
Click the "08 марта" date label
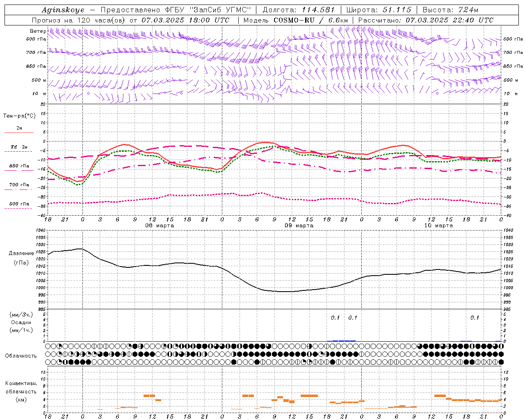pyautogui.click(x=160, y=226)
